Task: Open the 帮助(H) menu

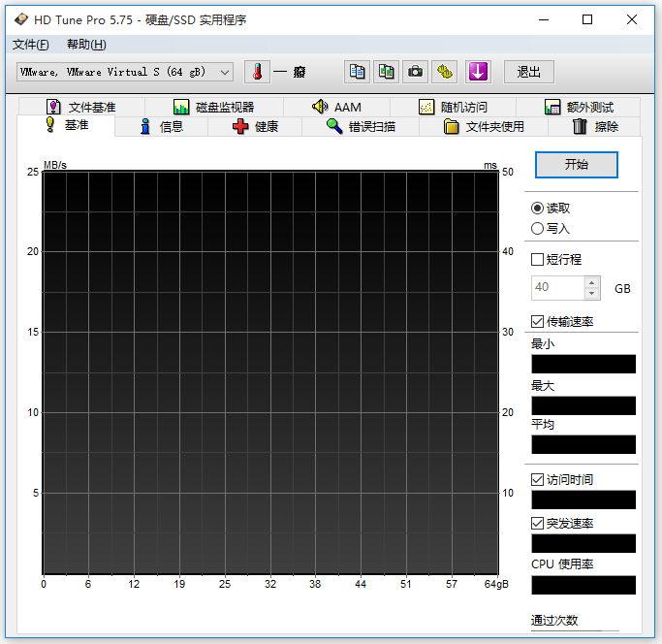Action: coord(86,44)
